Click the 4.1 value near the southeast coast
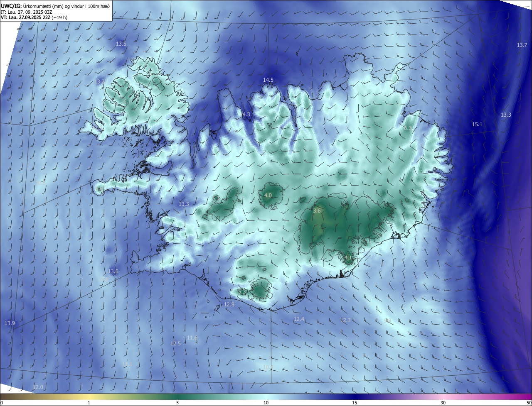The image size is (532, 406). click(x=348, y=257)
